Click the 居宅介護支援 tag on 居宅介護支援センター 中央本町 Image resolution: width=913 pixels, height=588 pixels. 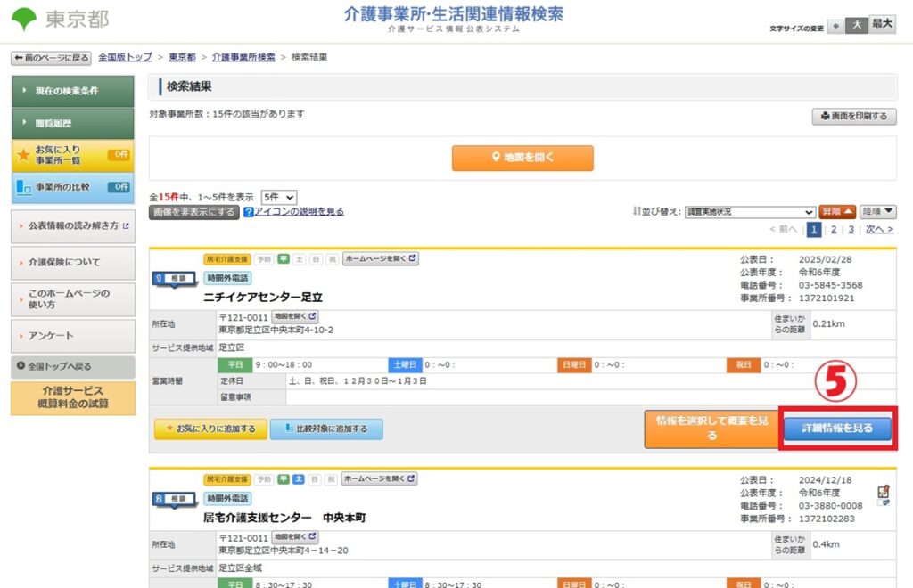point(227,479)
